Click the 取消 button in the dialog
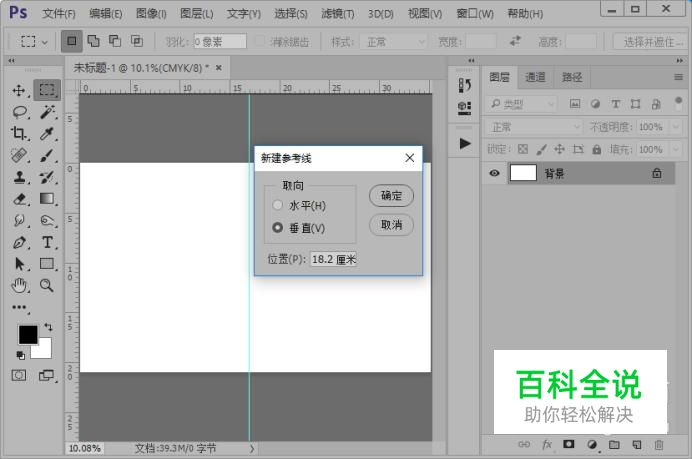The image size is (692, 459). click(x=391, y=225)
